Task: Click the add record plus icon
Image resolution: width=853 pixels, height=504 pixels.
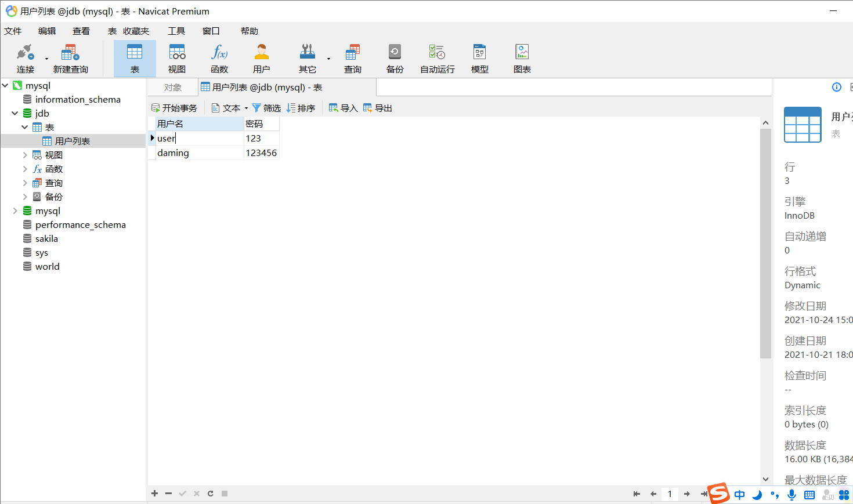Action: (x=154, y=494)
